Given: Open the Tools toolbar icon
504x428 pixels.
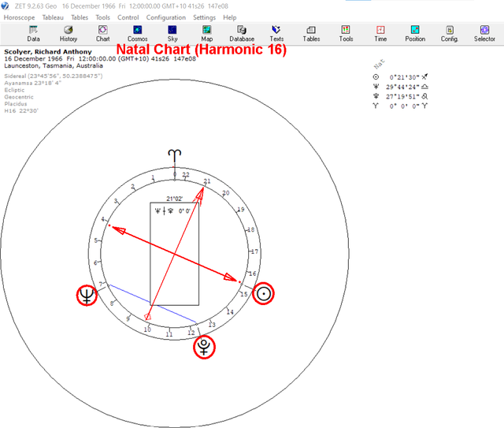Looking at the screenshot, I should tap(346, 34).
